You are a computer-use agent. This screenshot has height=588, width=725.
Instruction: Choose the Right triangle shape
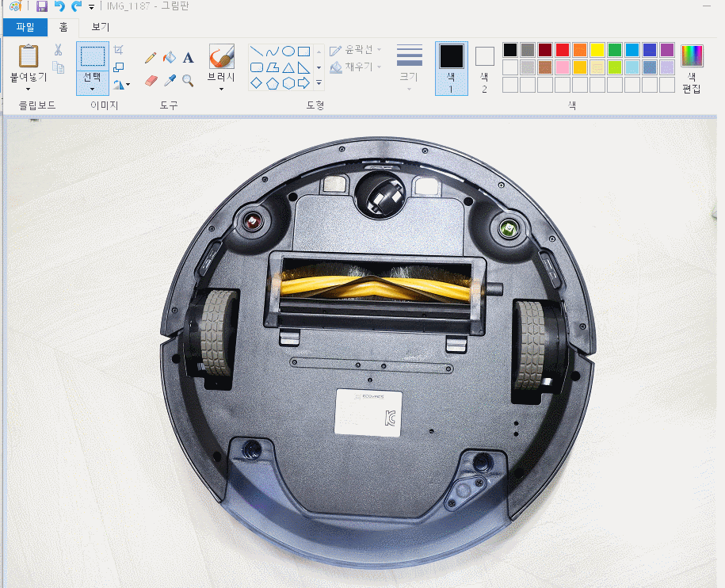tap(303, 67)
